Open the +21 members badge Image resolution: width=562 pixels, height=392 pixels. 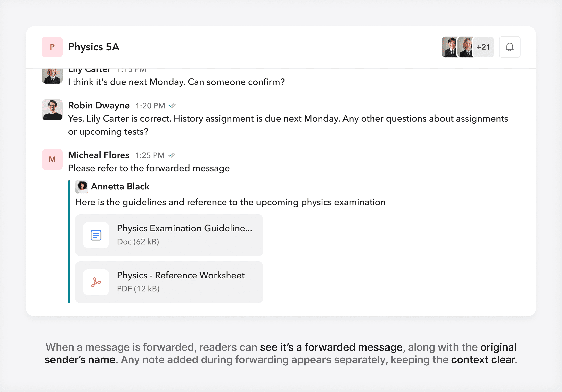tap(483, 47)
